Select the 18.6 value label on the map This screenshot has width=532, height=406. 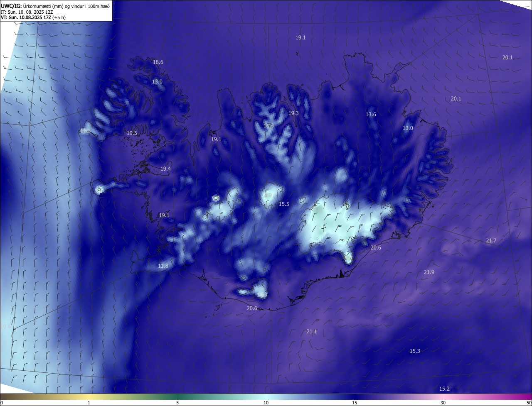tap(158, 62)
